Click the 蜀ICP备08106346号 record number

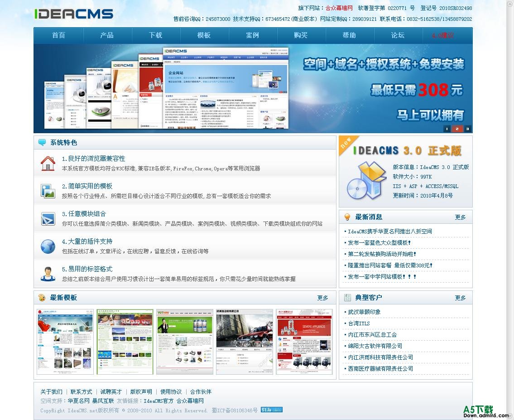click(x=235, y=410)
